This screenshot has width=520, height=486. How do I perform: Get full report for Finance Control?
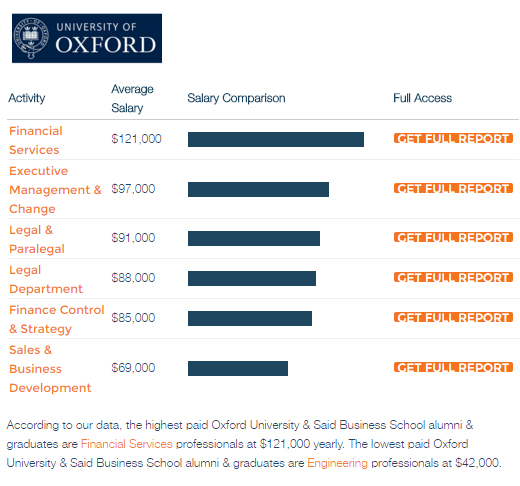[x=453, y=317]
